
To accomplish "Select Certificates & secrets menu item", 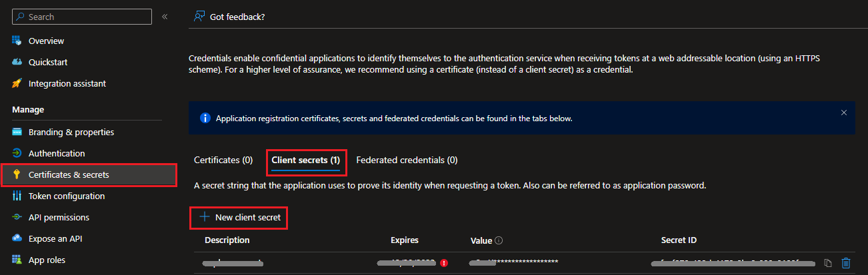I will pyautogui.click(x=69, y=174).
